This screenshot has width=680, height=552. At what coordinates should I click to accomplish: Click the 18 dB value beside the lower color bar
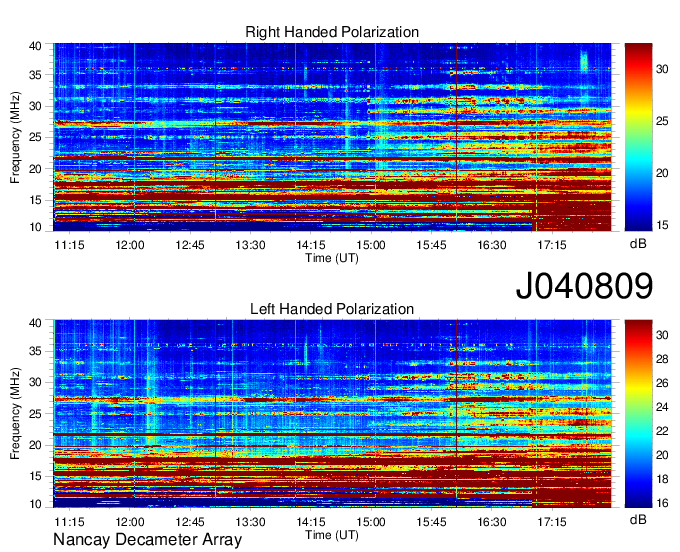pyautogui.click(x=662, y=479)
